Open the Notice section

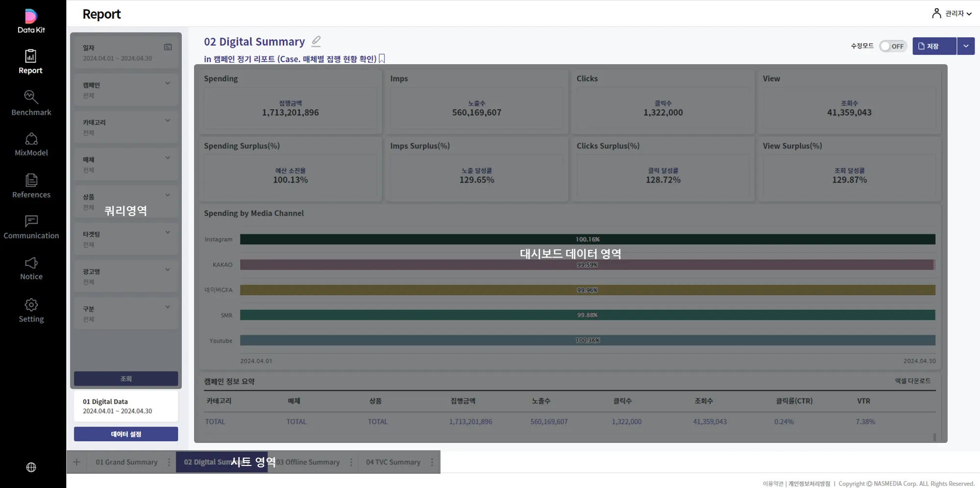tap(31, 268)
